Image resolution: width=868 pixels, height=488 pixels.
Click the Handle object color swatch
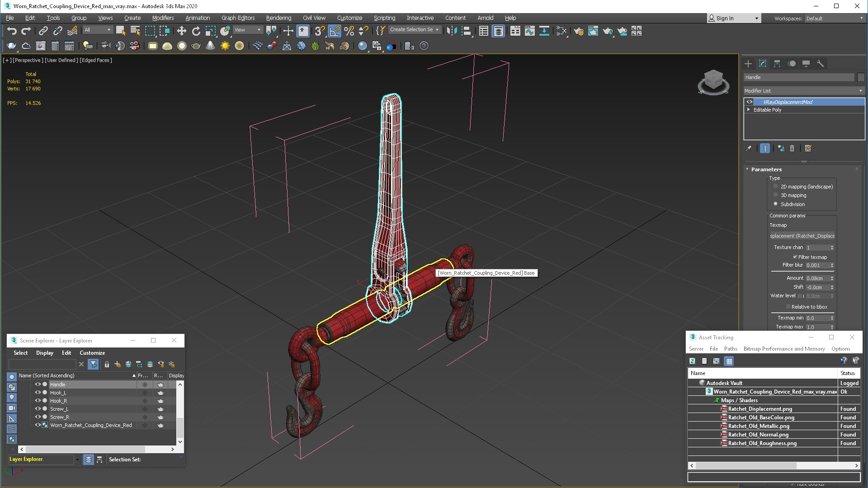click(x=861, y=77)
